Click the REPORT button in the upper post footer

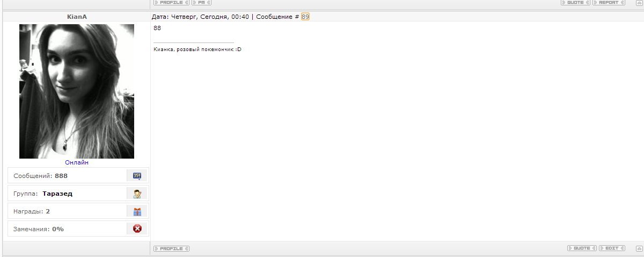tap(609, 3)
